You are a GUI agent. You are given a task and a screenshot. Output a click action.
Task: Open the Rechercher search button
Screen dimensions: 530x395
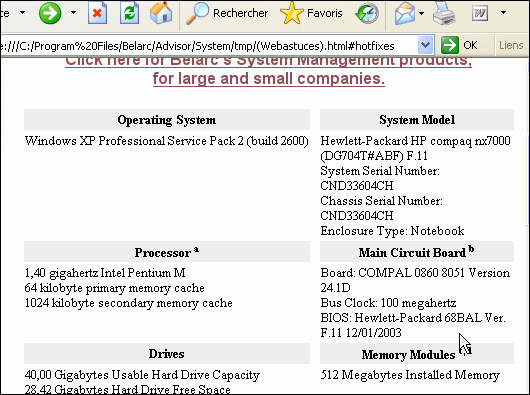pos(227,13)
